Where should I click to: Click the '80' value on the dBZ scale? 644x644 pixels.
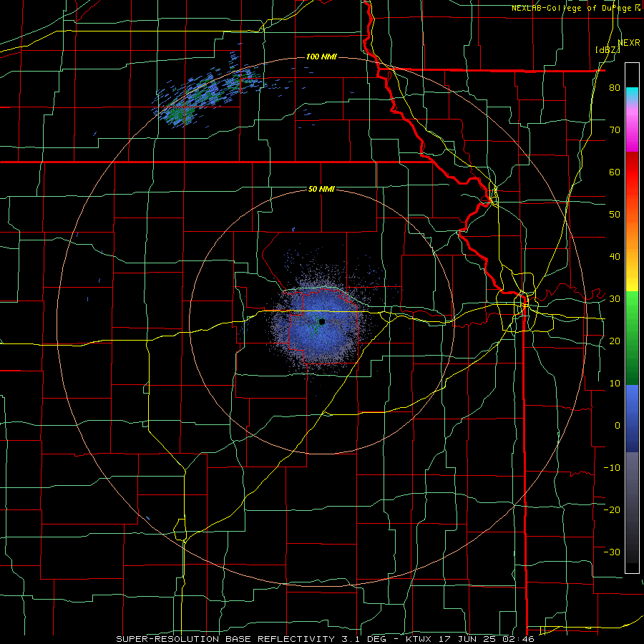(x=615, y=88)
